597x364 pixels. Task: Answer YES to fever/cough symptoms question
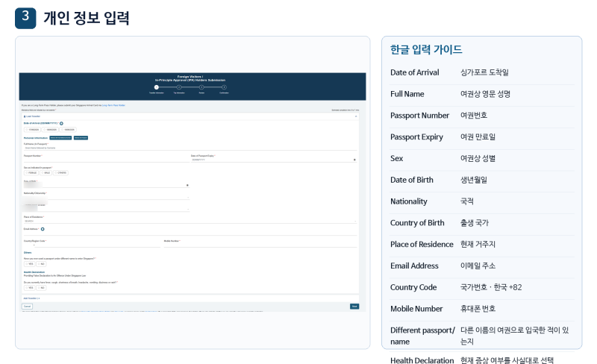[29, 288]
